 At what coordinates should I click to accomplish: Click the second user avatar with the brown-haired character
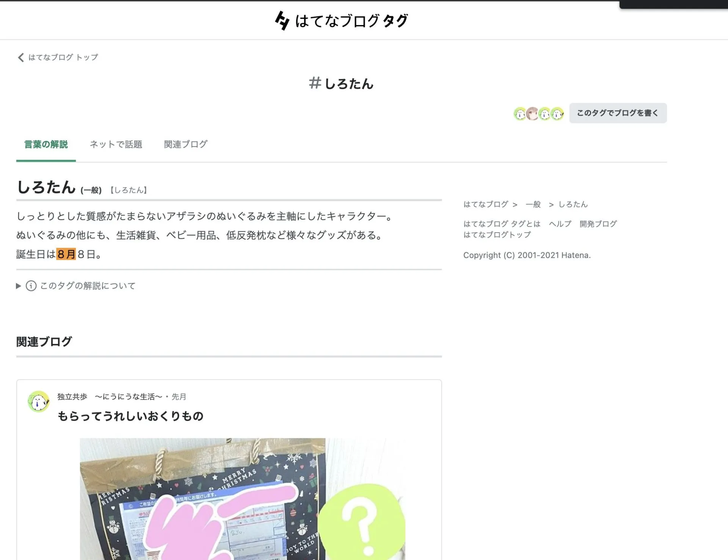(532, 113)
